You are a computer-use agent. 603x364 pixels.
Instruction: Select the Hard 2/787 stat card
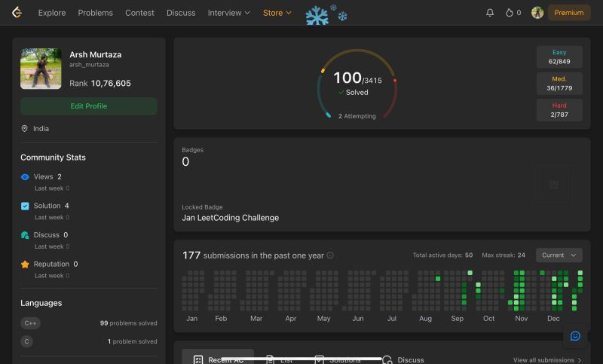tap(559, 110)
